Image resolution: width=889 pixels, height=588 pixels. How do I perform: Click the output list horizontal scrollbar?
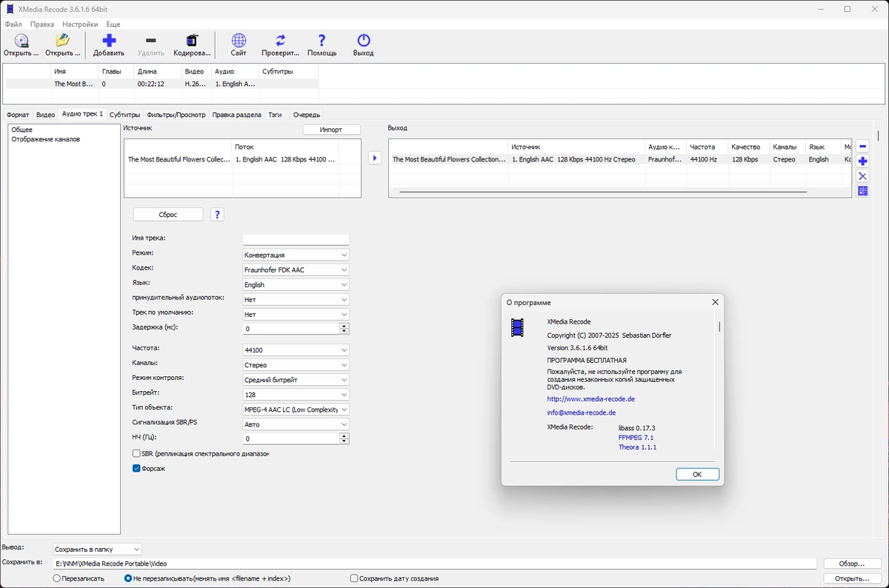[602, 192]
